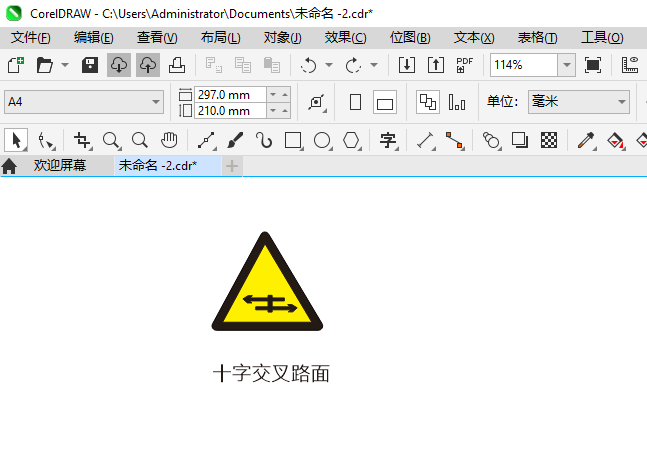This screenshot has width=647, height=472.
Task: Click the cloud upload icon
Action: 148,65
